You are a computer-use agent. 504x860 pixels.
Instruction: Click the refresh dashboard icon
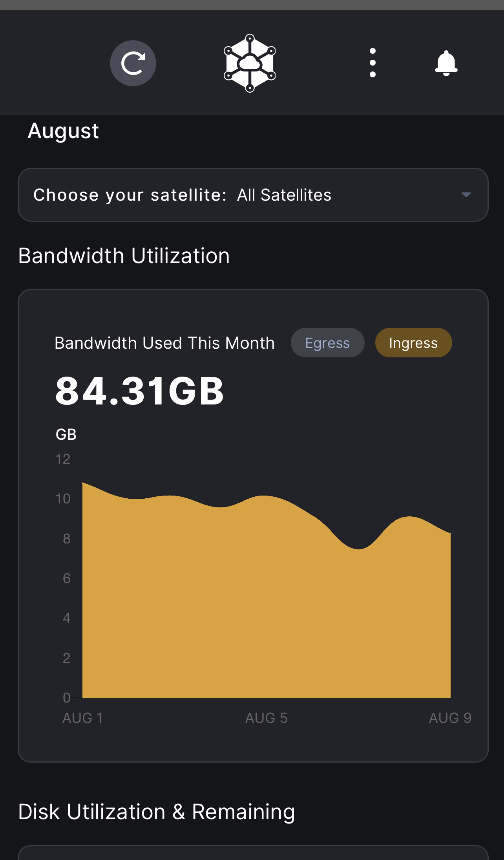tap(133, 63)
